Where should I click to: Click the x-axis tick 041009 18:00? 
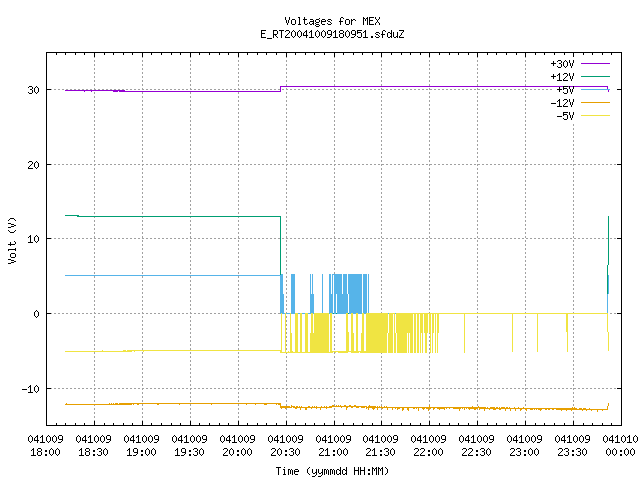tap(45, 446)
